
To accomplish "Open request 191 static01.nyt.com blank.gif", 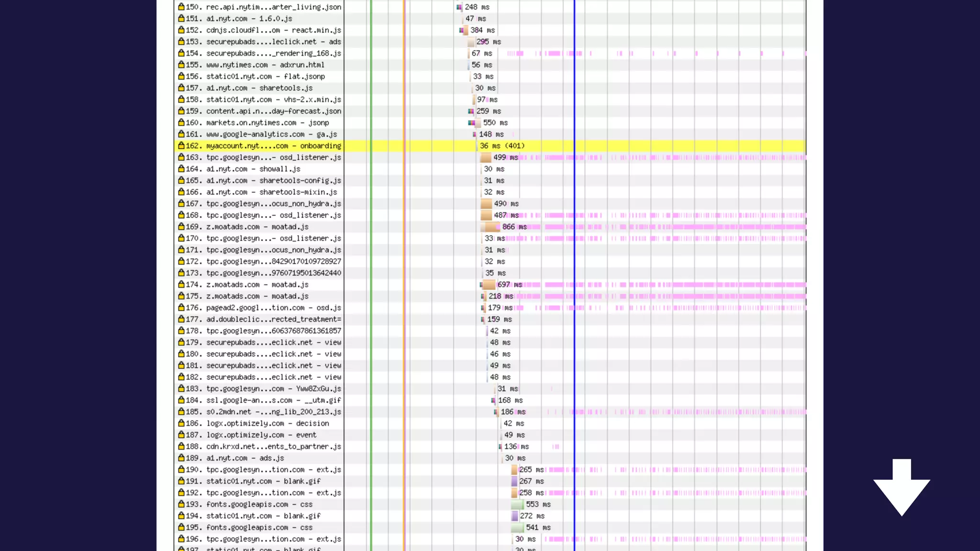I will click(x=263, y=481).
